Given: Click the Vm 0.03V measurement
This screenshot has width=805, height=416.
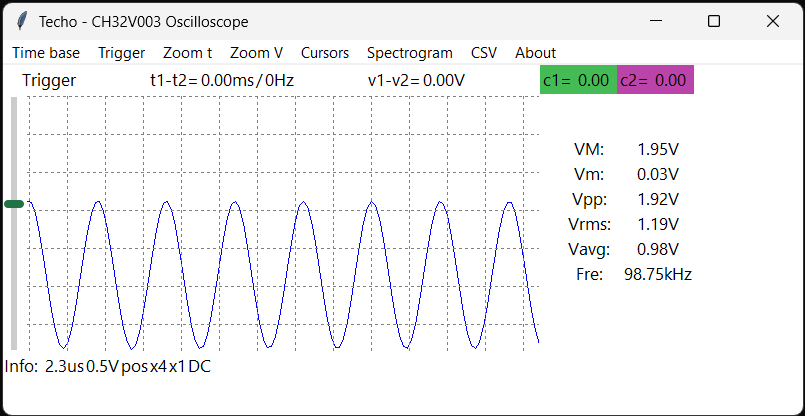Looking at the screenshot, I should pos(627,175).
